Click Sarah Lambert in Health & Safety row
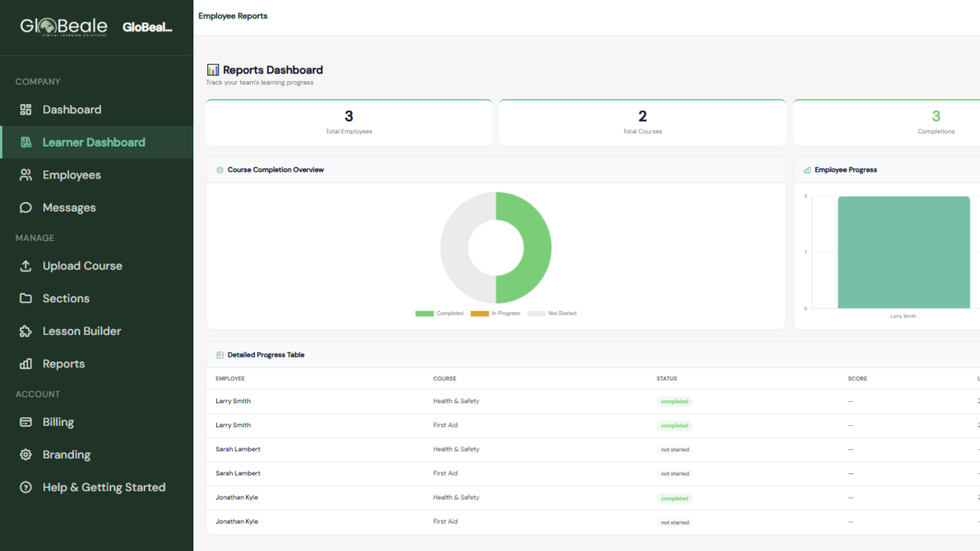This screenshot has width=980, height=551. point(238,449)
